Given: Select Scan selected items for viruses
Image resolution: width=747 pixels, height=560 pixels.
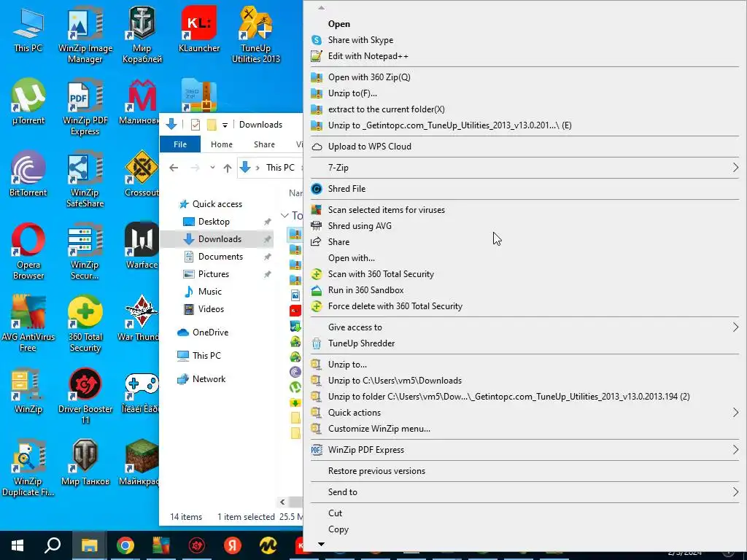Looking at the screenshot, I should point(525,210).
